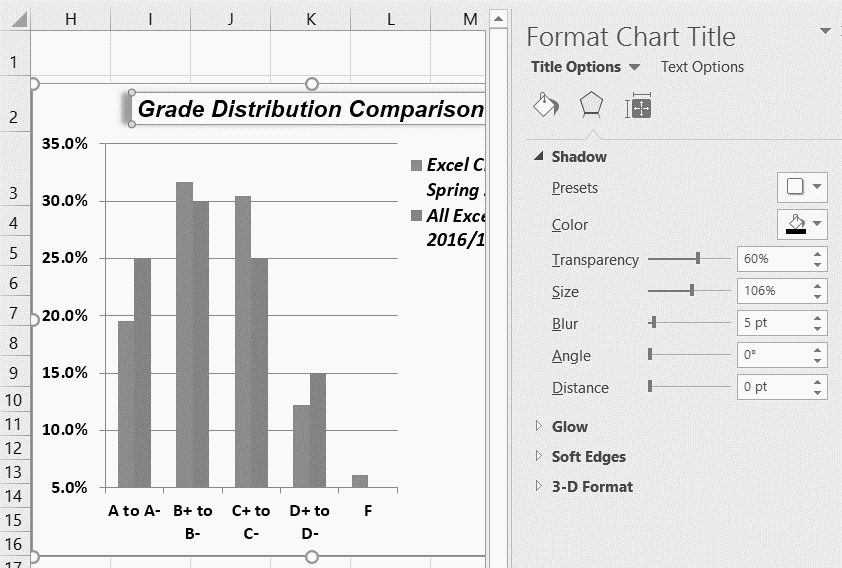
Task: Select the Effects pentagon icon tab
Action: (591, 105)
